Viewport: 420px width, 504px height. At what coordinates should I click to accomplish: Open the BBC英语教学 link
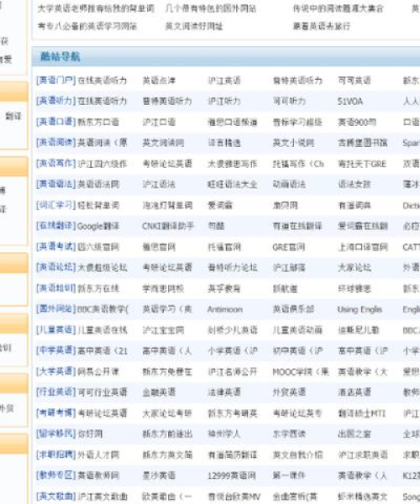[x=102, y=309]
